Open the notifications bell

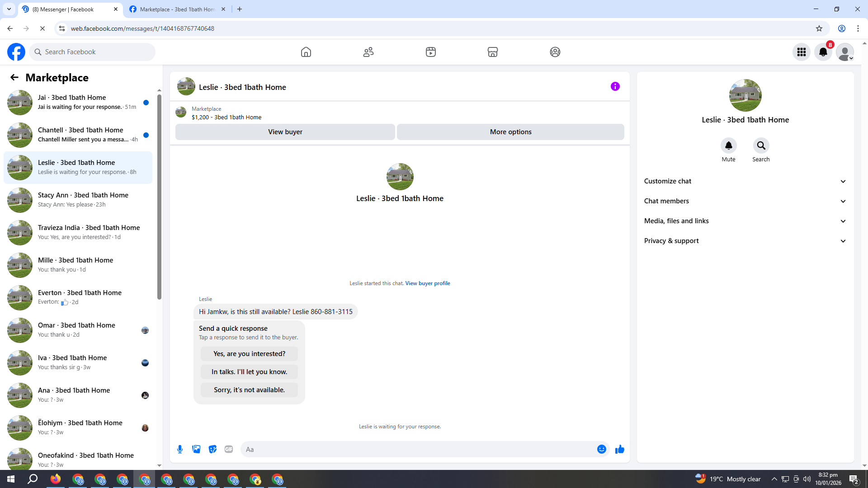823,52
